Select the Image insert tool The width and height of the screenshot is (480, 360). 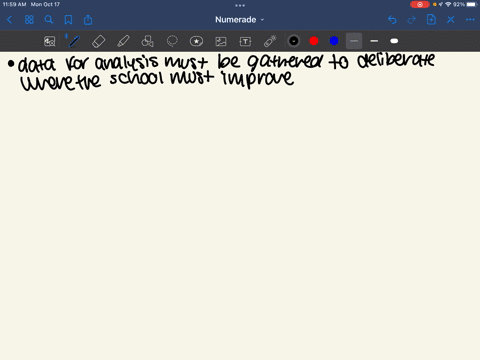point(221,41)
